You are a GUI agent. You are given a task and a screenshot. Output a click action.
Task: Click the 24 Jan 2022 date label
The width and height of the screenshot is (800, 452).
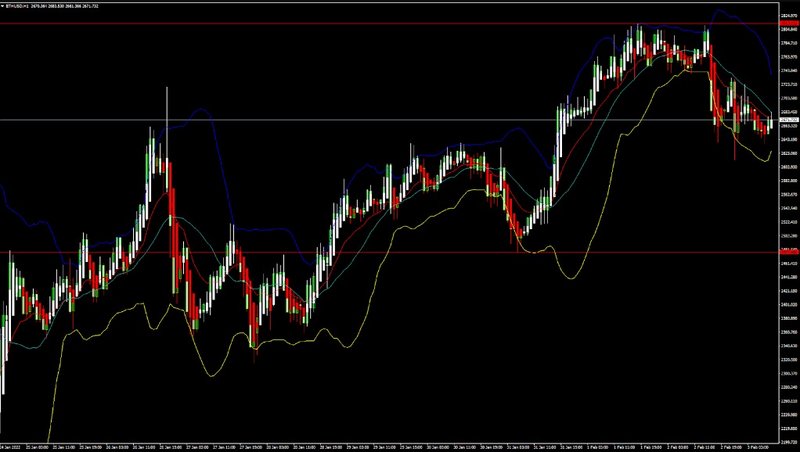(x=8, y=447)
